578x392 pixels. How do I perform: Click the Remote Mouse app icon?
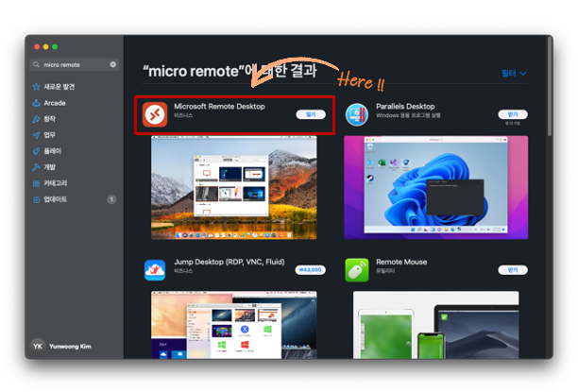(356, 270)
